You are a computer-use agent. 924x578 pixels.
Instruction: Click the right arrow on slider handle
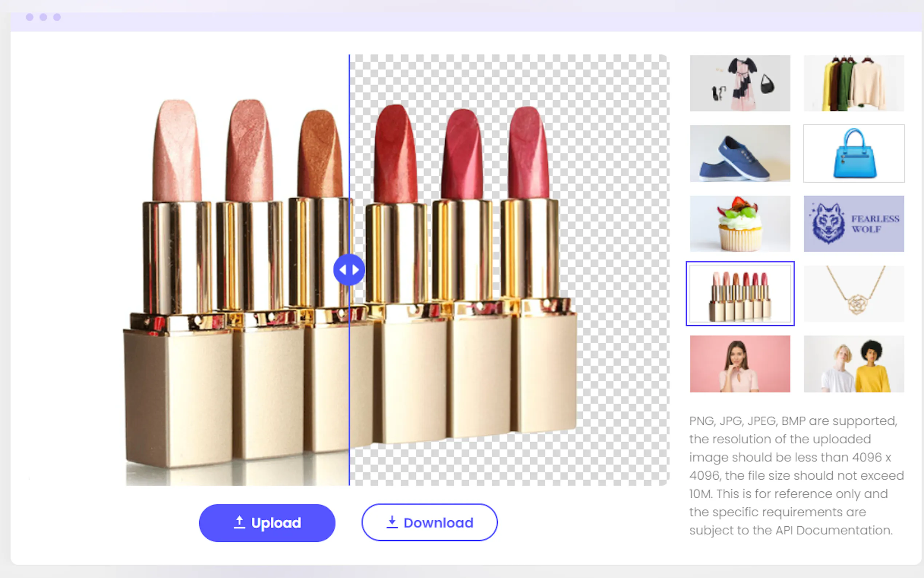tap(356, 270)
